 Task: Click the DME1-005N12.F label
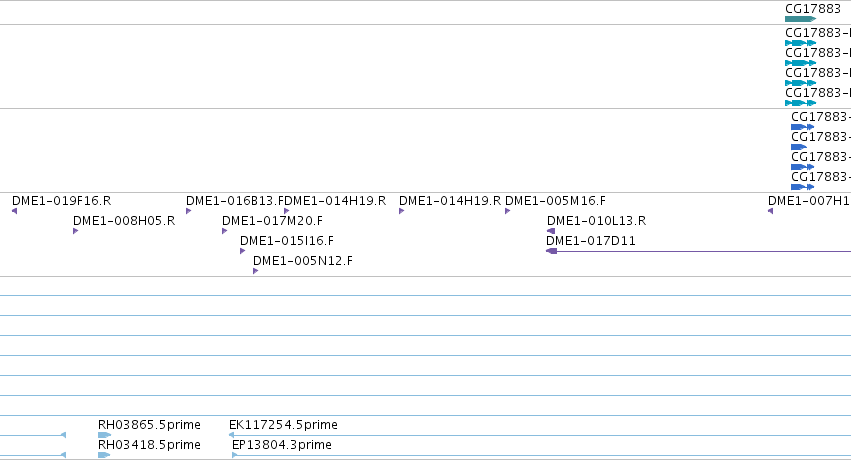[x=302, y=261]
